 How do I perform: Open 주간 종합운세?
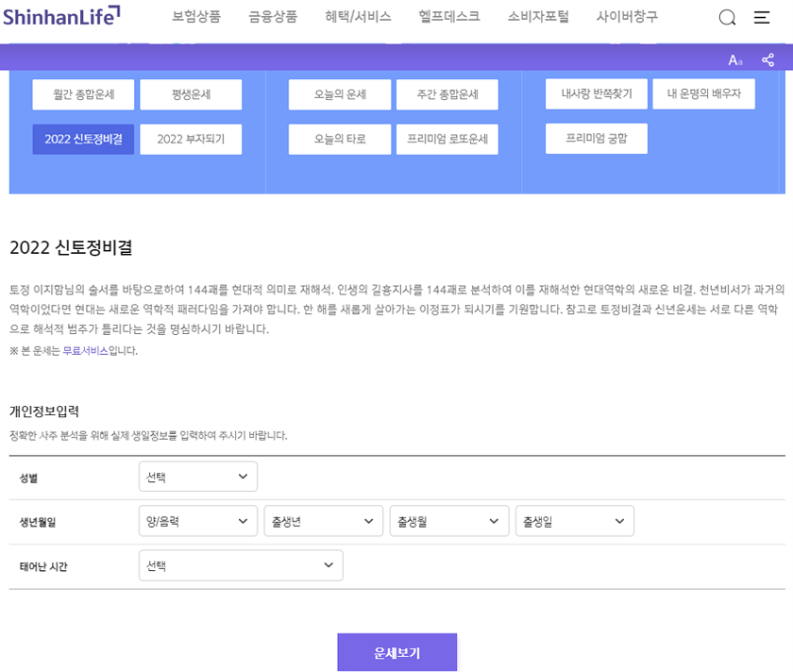[x=447, y=94]
